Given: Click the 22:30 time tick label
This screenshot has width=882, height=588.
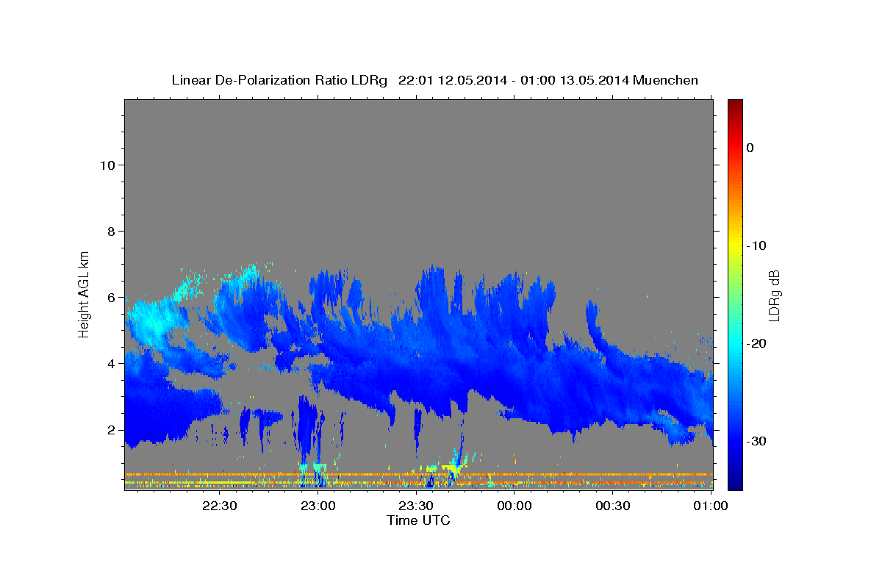Looking at the screenshot, I should click(x=219, y=506).
